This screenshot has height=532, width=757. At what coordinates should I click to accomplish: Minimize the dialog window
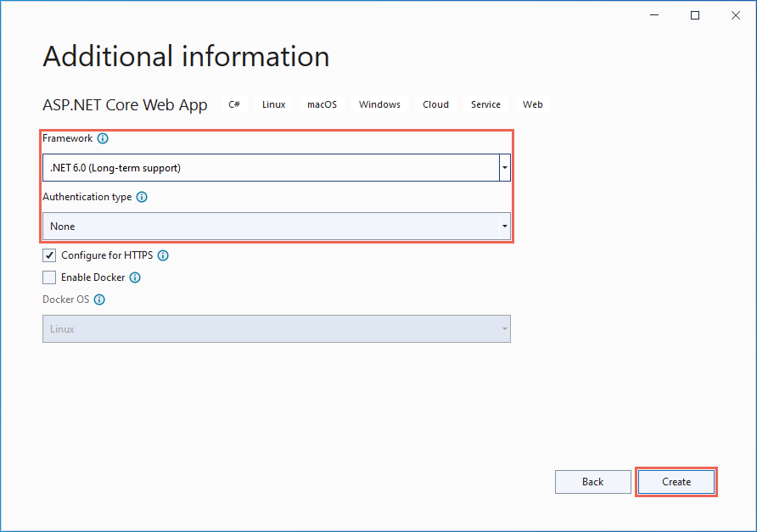point(654,15)
